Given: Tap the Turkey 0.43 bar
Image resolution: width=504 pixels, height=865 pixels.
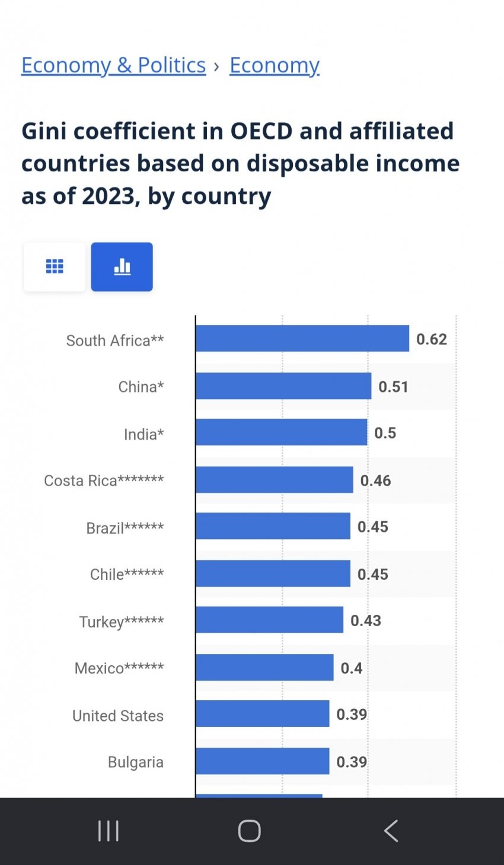Looking at the screenshot, I should 269,620.
